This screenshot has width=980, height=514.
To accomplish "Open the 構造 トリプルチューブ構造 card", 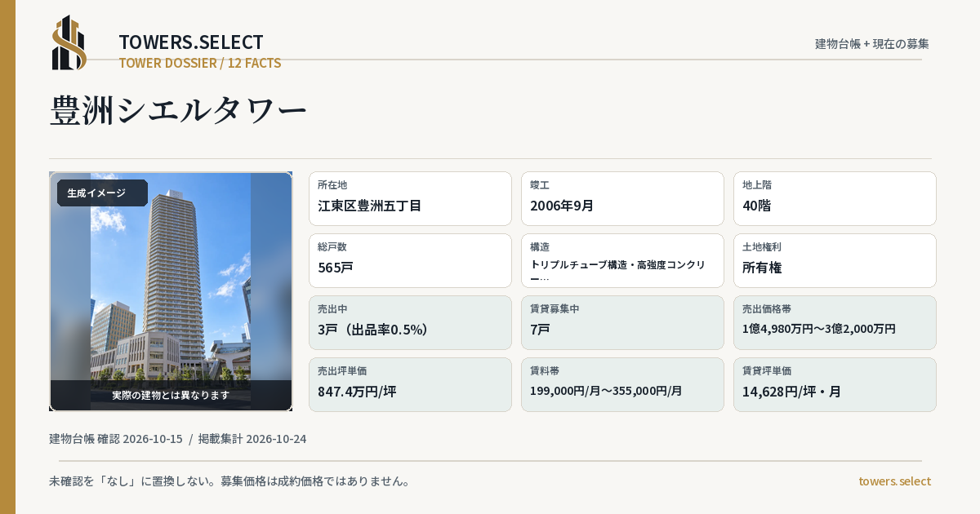I will (622, 260).
